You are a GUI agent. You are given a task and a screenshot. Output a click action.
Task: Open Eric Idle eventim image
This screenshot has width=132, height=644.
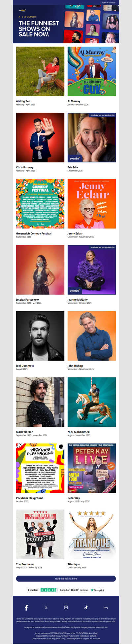(92, 138)
